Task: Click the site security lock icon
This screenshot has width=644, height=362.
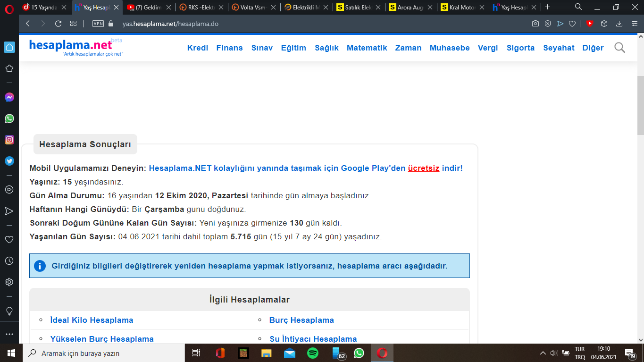Action: [111, 24]
